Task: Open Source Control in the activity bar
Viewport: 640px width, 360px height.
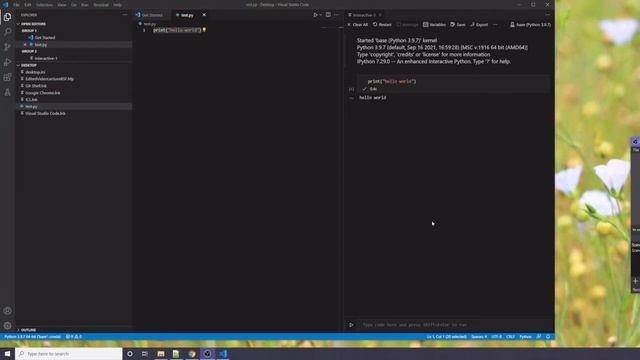Action: point(7,47)
